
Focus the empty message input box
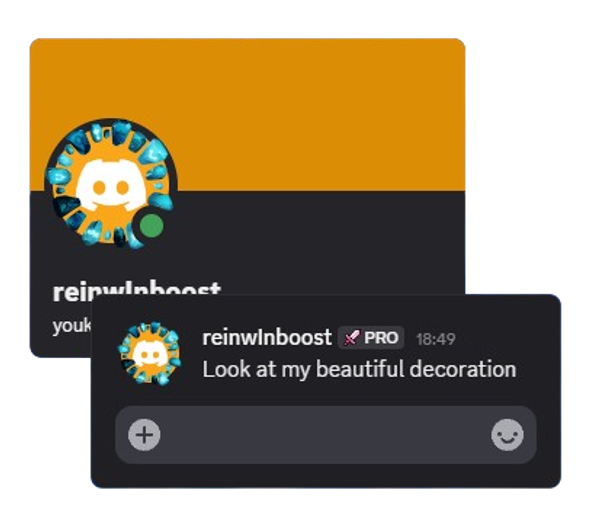[326, 435]
